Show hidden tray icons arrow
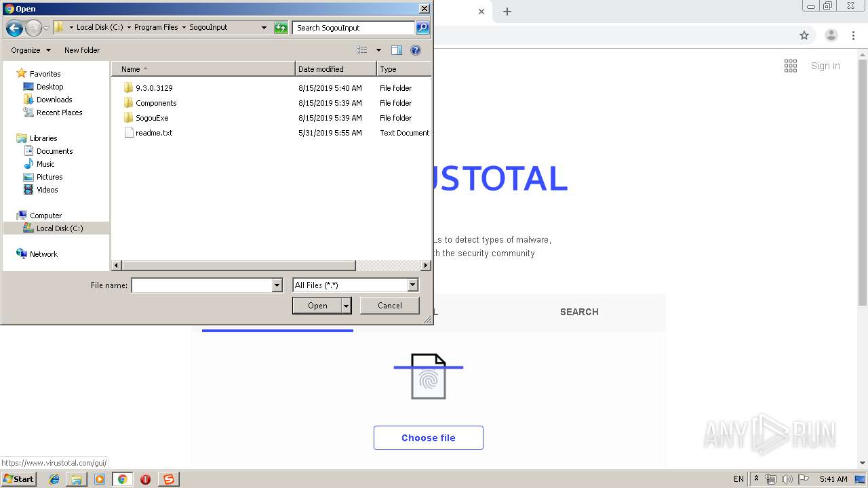Viewport: 868px width, 488px height. coord(757,479)
